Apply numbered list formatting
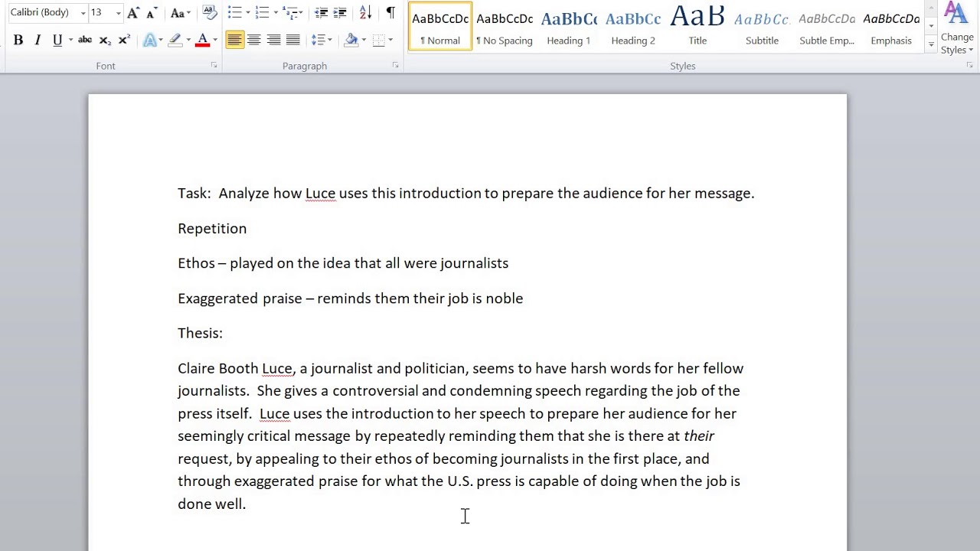This screenshot has height=551, width=980. [263, 12]
